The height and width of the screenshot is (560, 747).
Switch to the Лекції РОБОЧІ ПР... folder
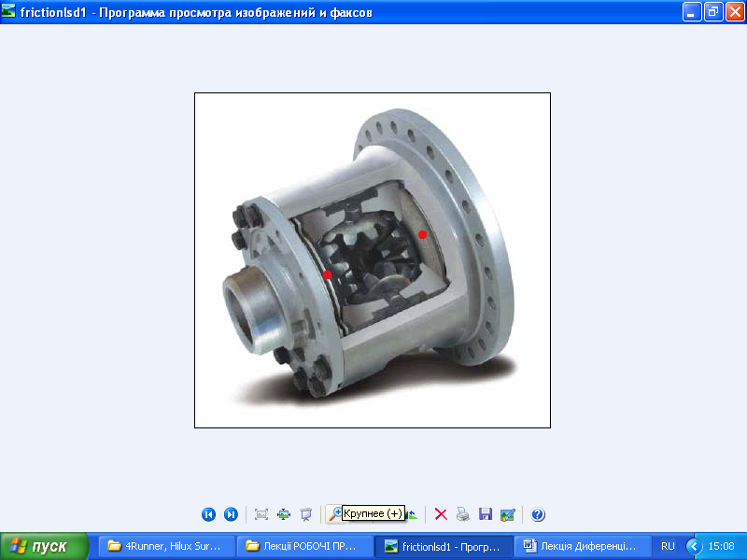tap(305, 546)
